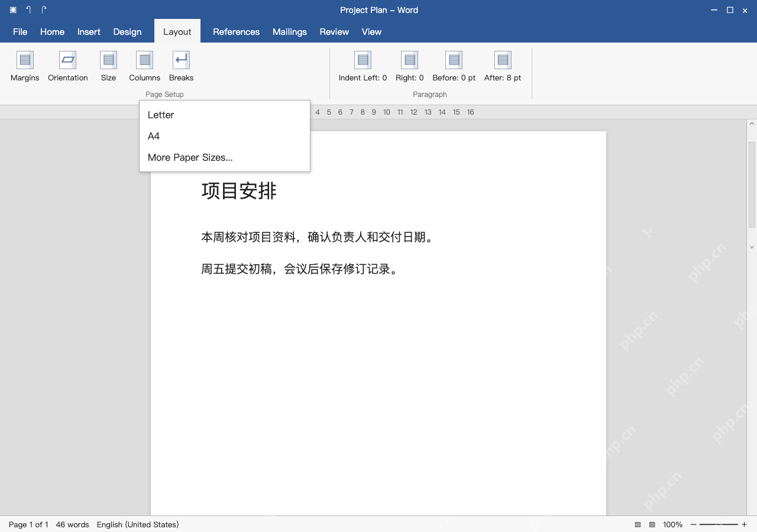Select the Layout tab
The image size is (757, 532).
[177, 32]
